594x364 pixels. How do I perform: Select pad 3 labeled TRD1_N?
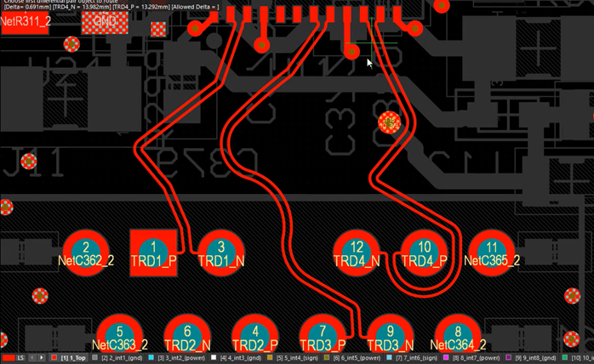coord(221,253)
